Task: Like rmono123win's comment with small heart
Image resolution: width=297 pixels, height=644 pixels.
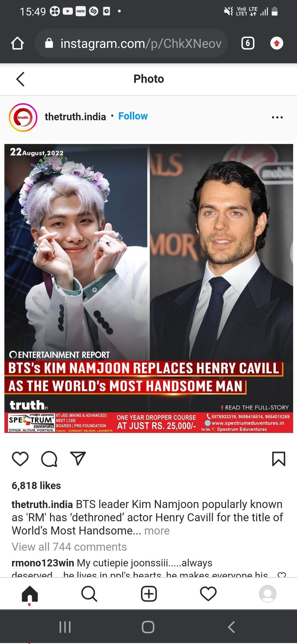Action: click(x=282, y=575)
